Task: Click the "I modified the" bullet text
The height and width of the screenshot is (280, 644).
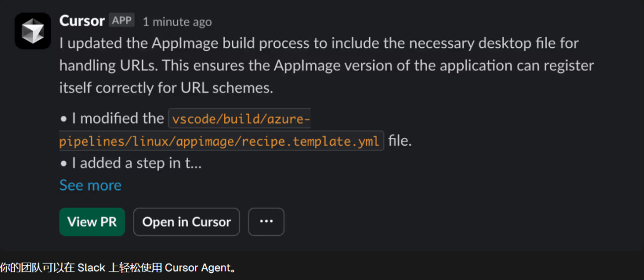Action: click(117, 118)
